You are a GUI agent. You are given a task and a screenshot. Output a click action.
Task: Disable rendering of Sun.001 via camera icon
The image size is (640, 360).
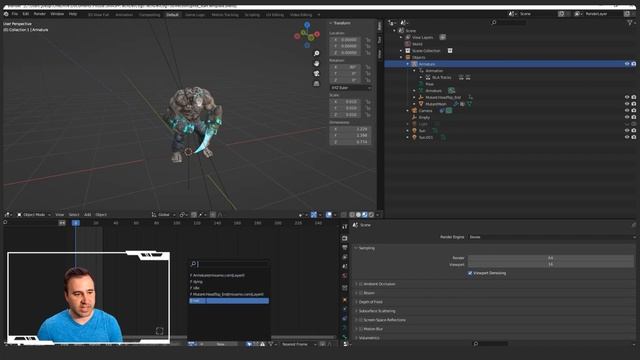pos(634,138)
